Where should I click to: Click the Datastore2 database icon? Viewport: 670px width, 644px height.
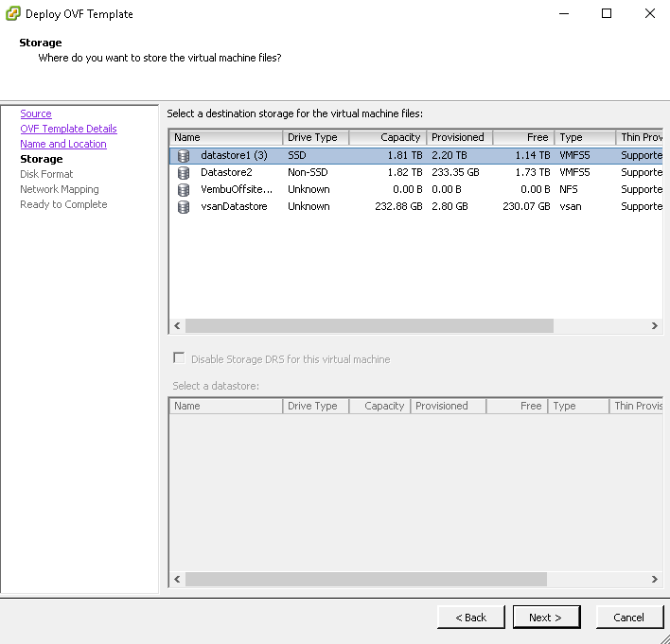[x=184, y=172]
